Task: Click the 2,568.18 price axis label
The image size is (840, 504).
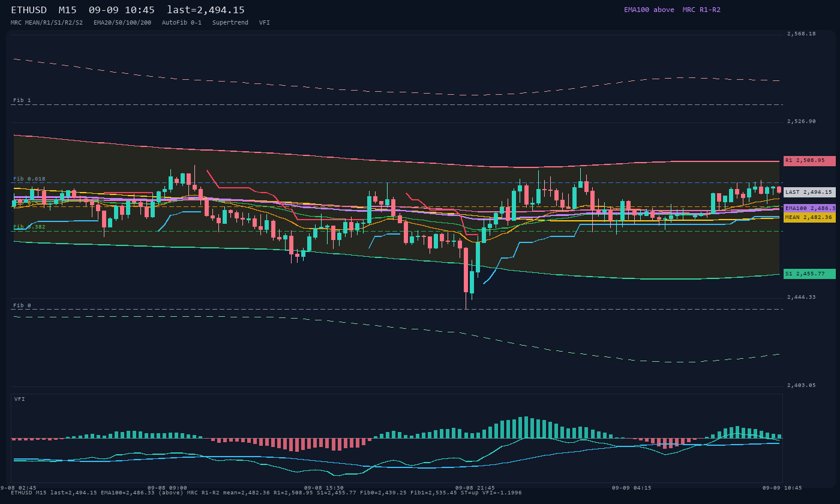Action: pyautogui.click(x=802, y=34)
